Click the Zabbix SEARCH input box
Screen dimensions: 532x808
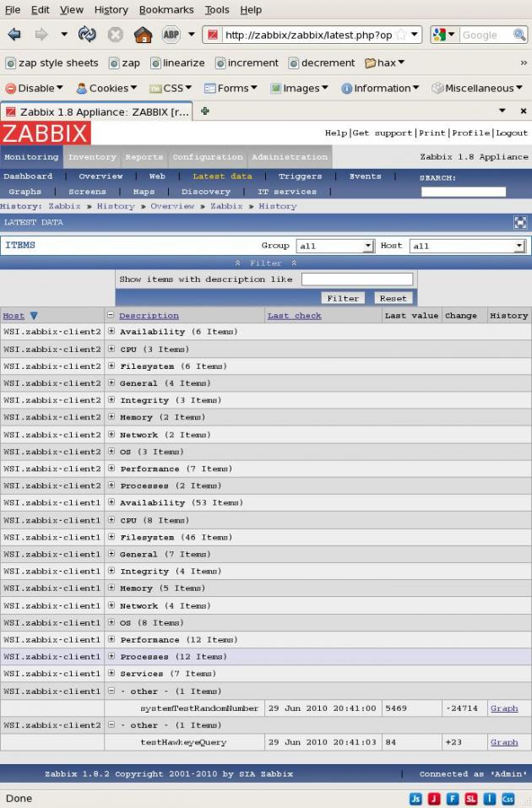[464, 191]
